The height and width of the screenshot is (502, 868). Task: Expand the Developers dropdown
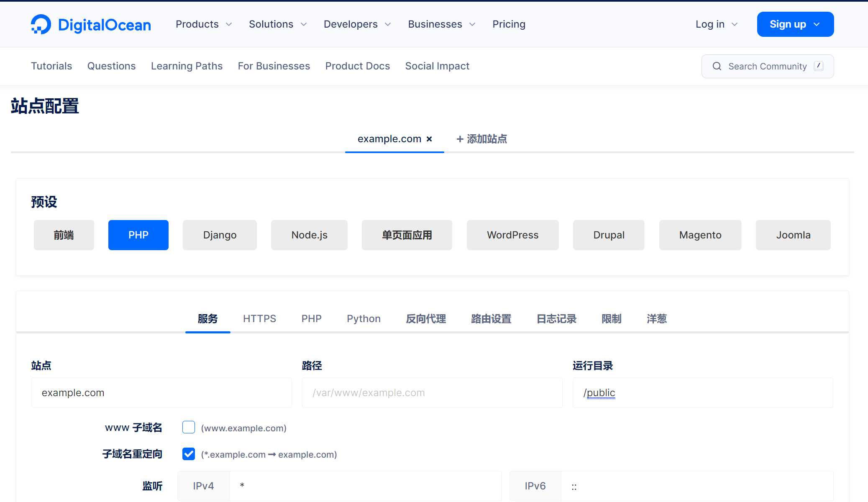pos(358,24)
